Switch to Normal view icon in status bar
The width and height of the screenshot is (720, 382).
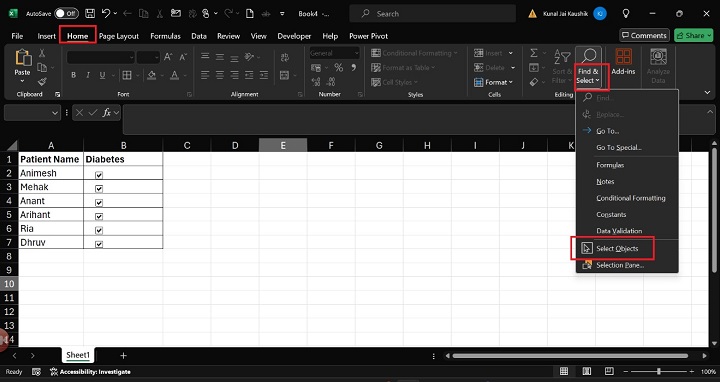click(x=564, y=371)
